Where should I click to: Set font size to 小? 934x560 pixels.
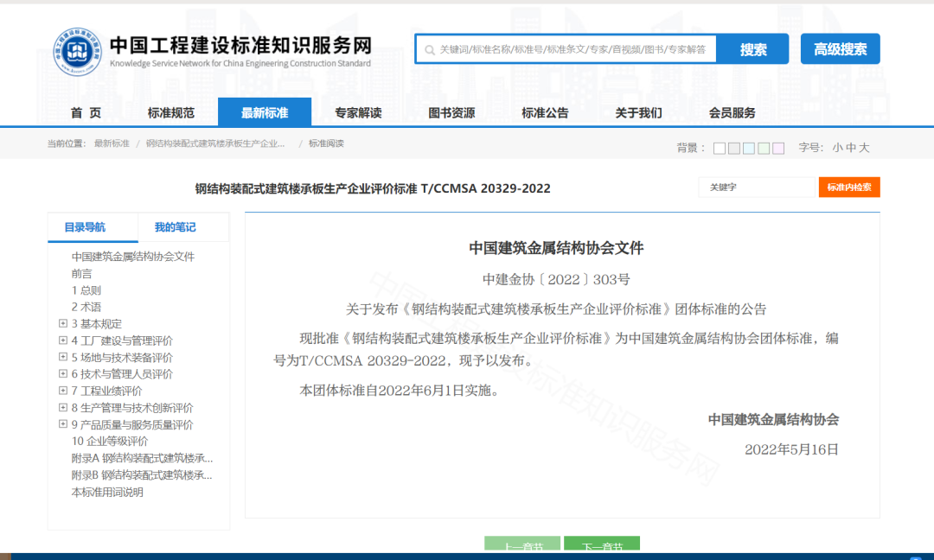point(837,148)
